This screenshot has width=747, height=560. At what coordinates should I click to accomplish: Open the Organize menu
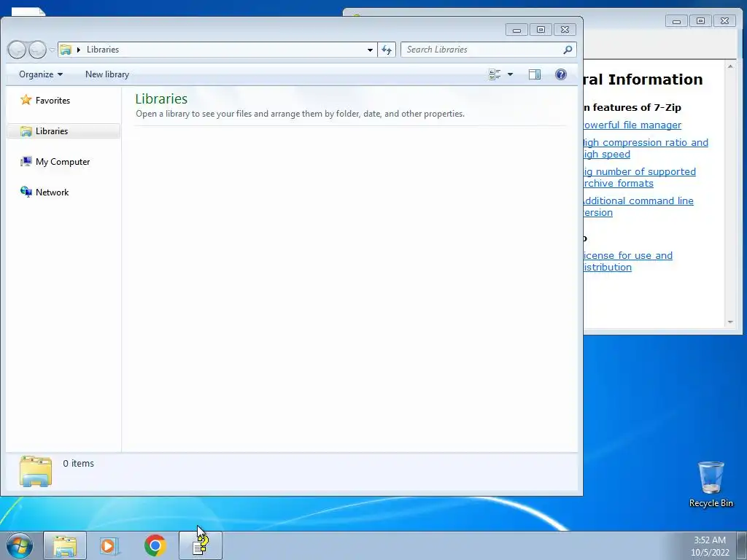pyautogui.click(x=41, y=74)
